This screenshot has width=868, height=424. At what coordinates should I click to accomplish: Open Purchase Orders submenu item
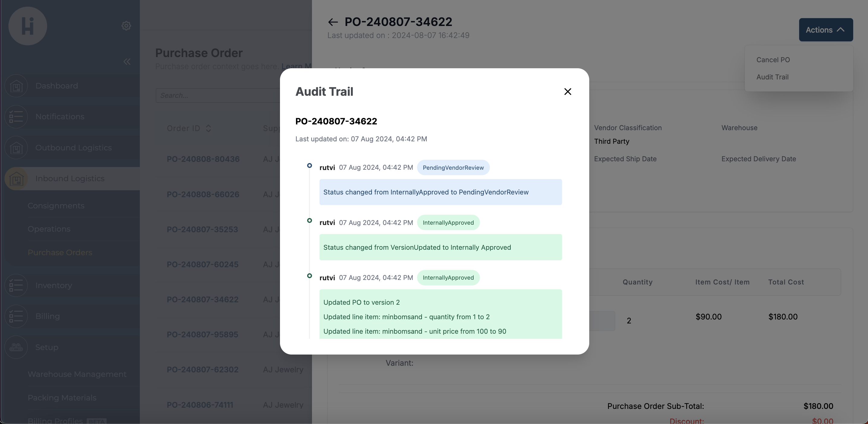coord(59,252)
